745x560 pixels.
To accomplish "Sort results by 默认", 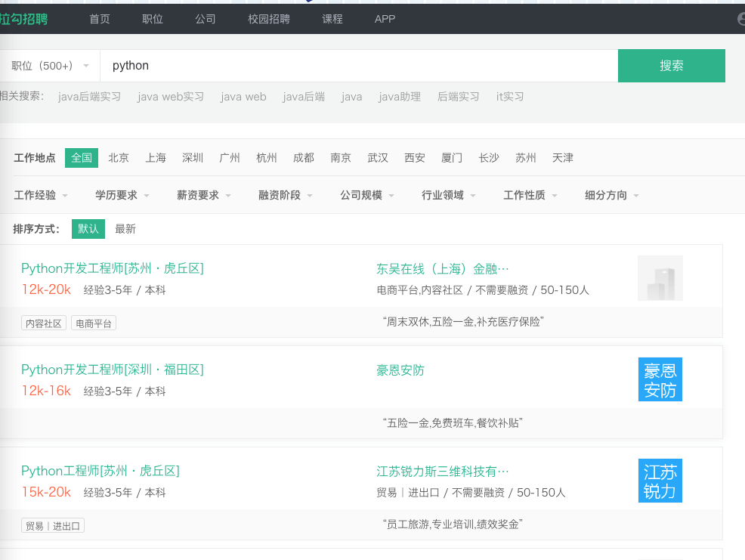I will pyautogui.click(x=88, y=229).
